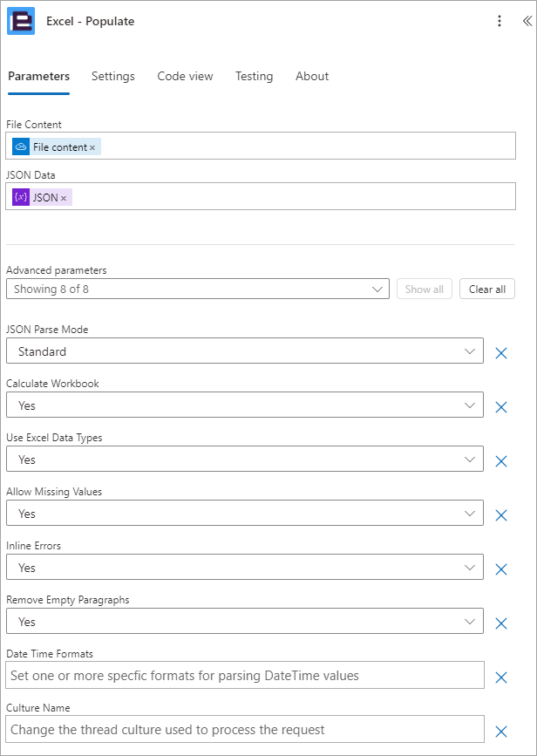Remove the Allow Missing Values parameter

click(501, 515)
